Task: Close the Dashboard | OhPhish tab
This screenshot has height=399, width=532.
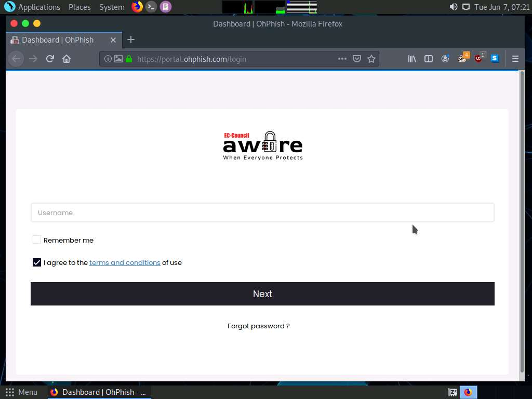Action: 113,40
